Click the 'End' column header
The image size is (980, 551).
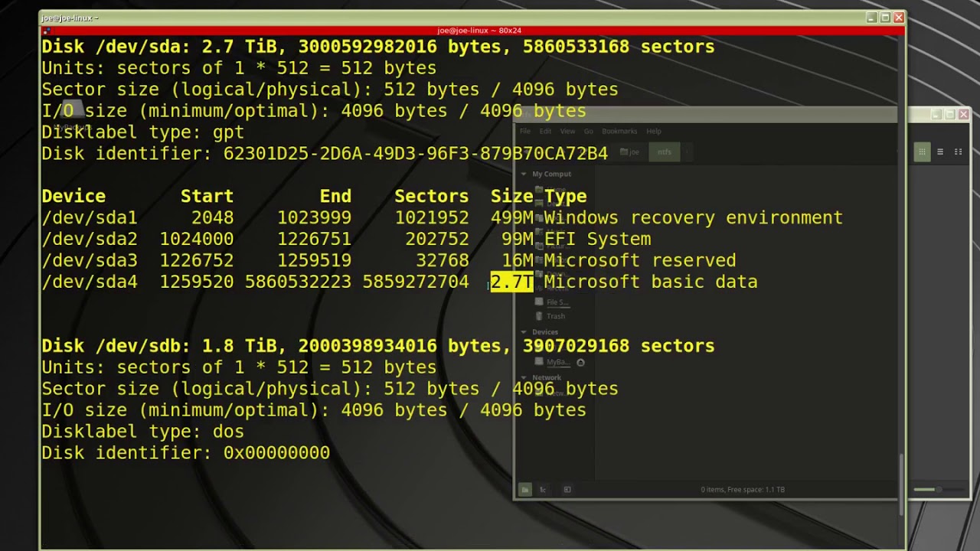335,197
